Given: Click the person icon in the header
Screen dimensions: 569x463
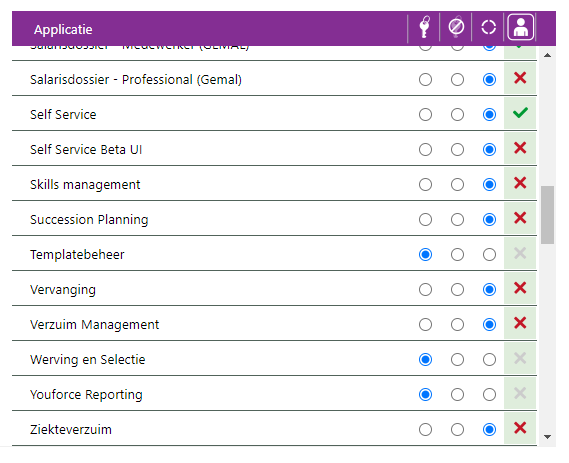Looking at the screenshot, I should pyautogui.click(x=520, y=27).
